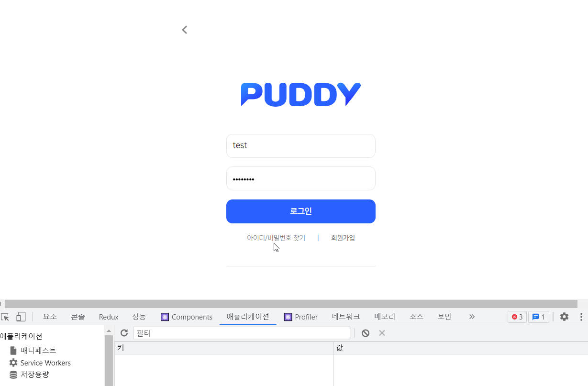The width and height of the screenshot is (588, 386).
Task: Open DevTools settings gear
Action: point(564,317)
